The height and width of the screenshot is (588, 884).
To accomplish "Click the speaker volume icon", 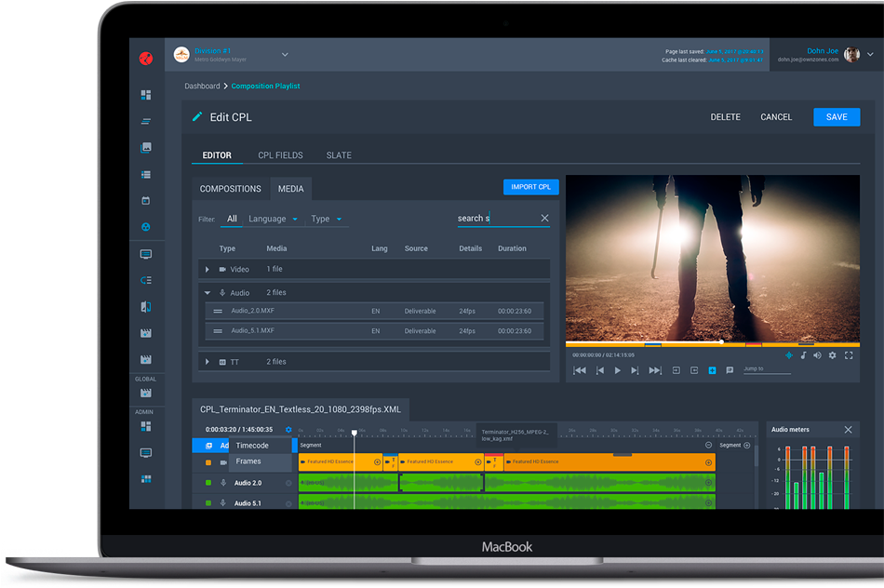I will click(818, 355).
